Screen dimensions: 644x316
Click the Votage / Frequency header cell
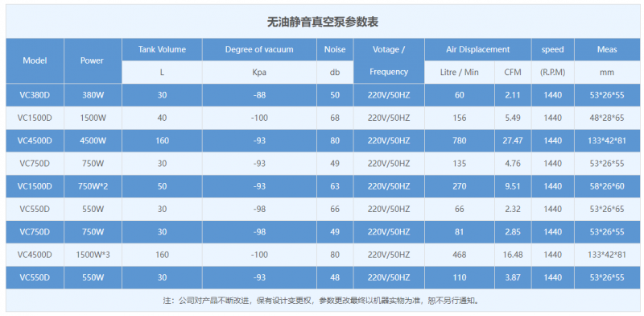coord(389,61)
